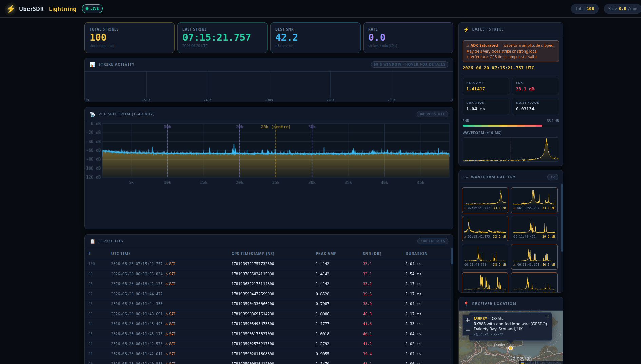This screenshot has height=364, width=641.
Task: Select strike log row 100
Action: [268, 264]
